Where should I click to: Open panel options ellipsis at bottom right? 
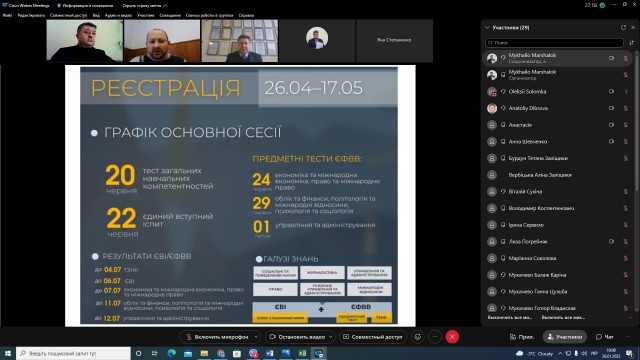pyautogui.click(x=629, y=337)
